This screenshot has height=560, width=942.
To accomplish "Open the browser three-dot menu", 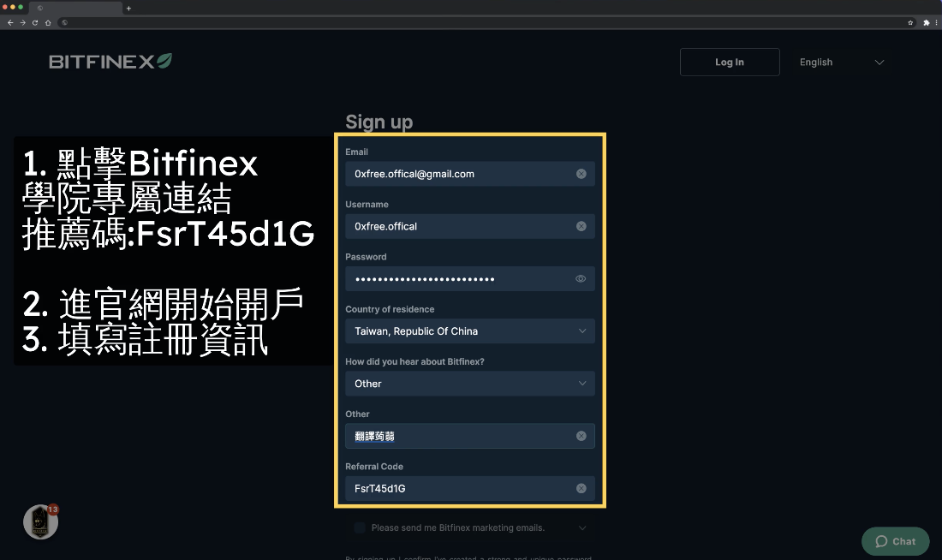I will [x=936, y=23].
